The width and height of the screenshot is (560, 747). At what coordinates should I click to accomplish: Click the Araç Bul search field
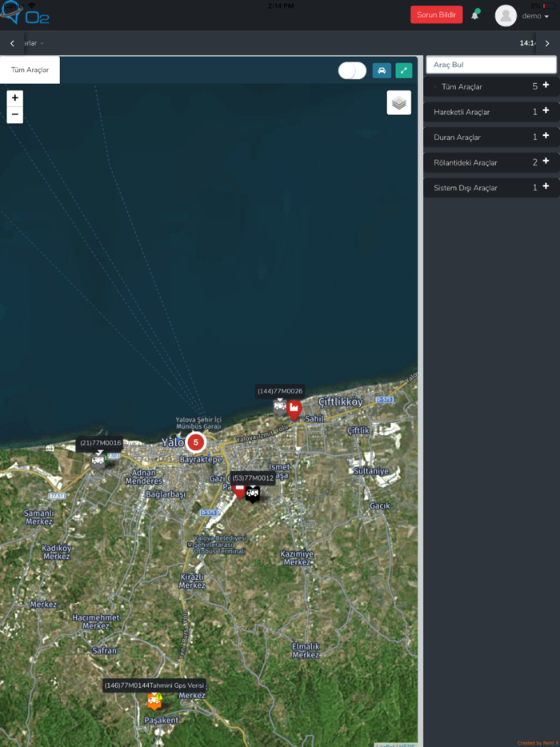[490, 65]
